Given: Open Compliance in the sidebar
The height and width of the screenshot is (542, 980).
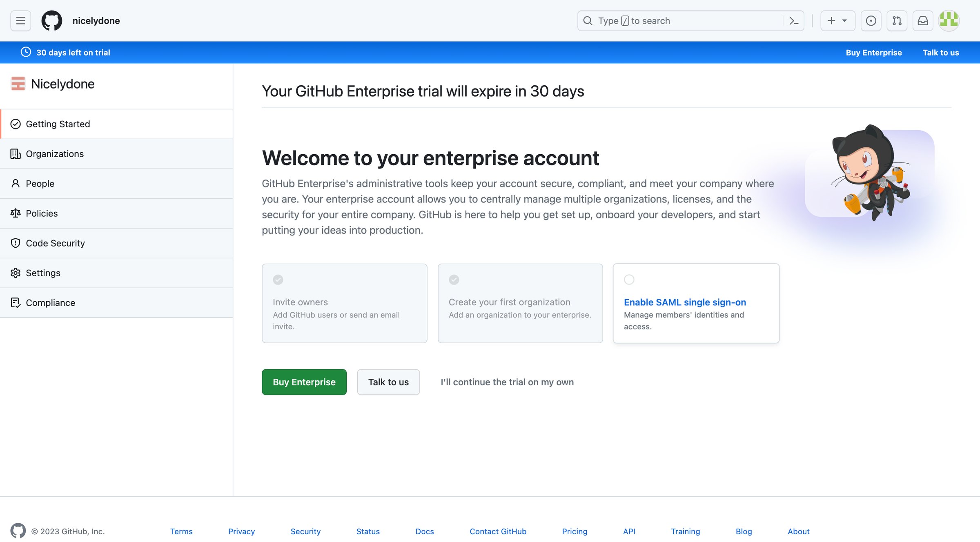Looking at the screenshot, I should tap(117, 303).
